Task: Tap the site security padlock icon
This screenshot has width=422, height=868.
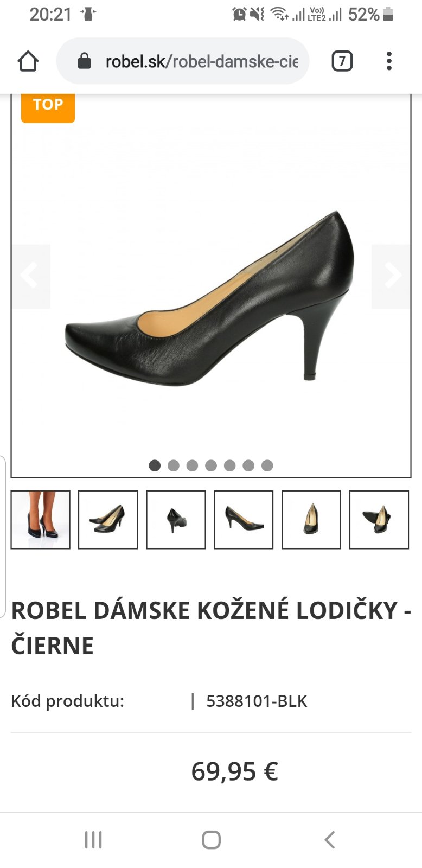Action: coord(84,61)
